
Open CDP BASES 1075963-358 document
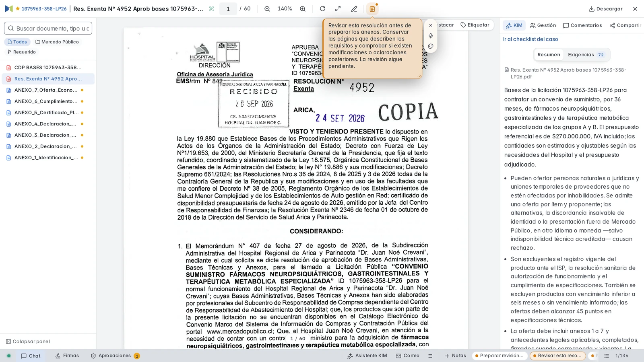48,68
